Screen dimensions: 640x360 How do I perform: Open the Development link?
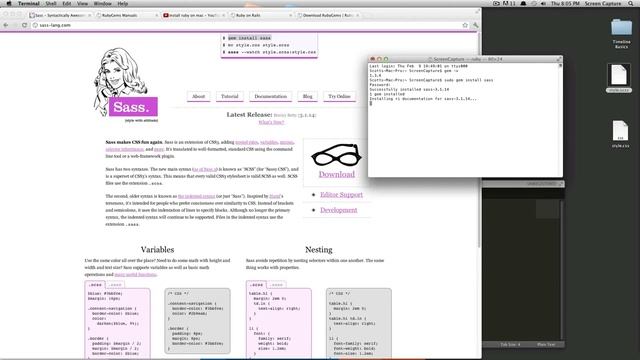click(338, 210)
